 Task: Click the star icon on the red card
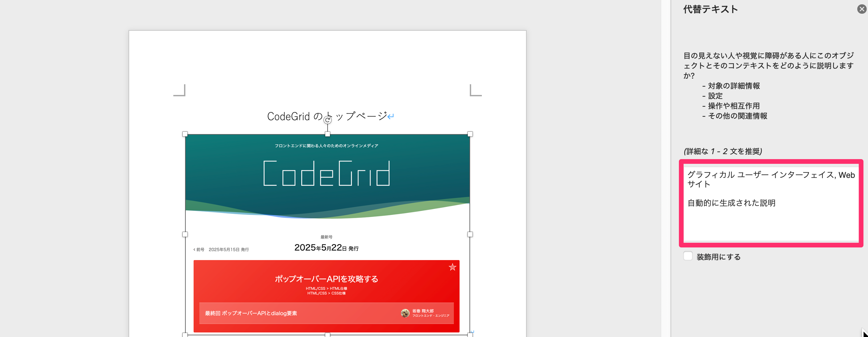point(452,267)
